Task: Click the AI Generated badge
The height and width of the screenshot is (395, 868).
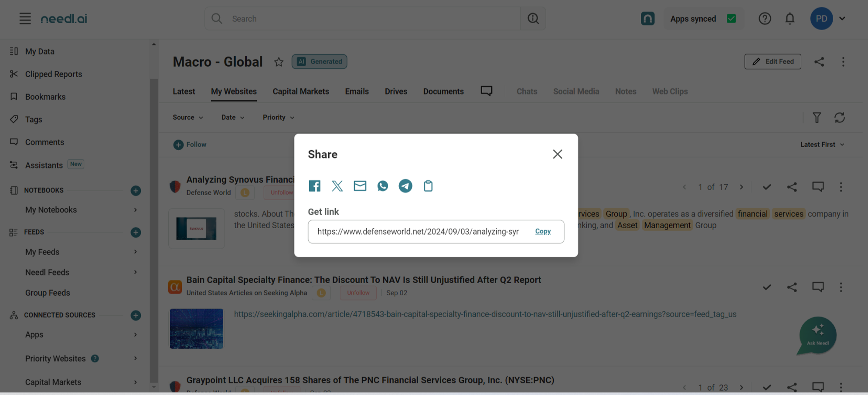Action: tap(319, 61)
